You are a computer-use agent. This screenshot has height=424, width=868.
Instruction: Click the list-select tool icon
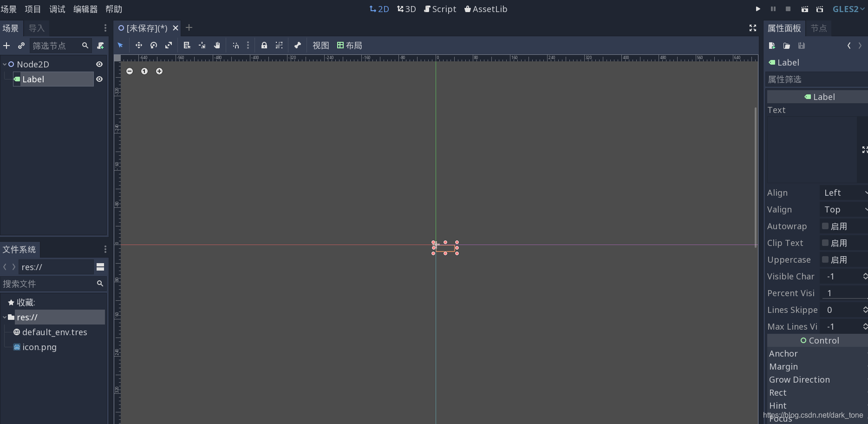[187, 45]
